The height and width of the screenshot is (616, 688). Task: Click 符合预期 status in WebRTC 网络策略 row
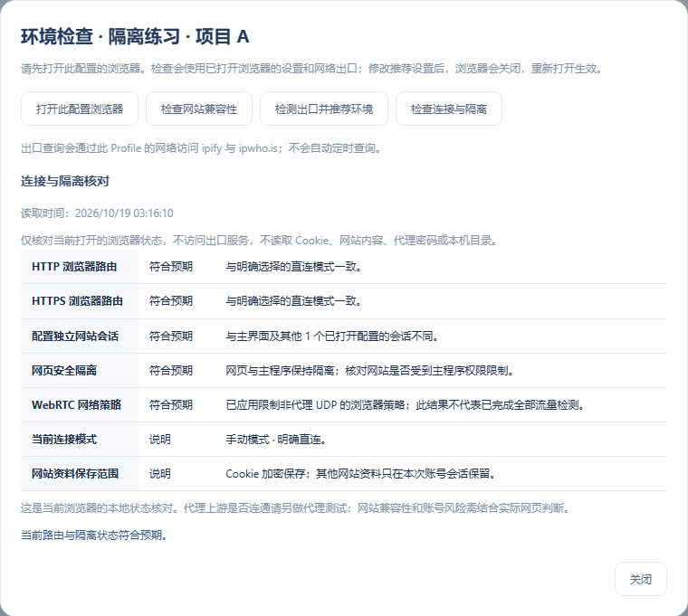(171, 404)
